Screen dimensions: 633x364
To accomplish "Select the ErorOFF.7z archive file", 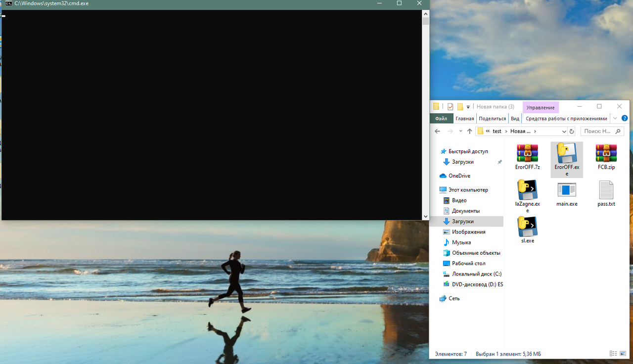I will tap(527, 157).
